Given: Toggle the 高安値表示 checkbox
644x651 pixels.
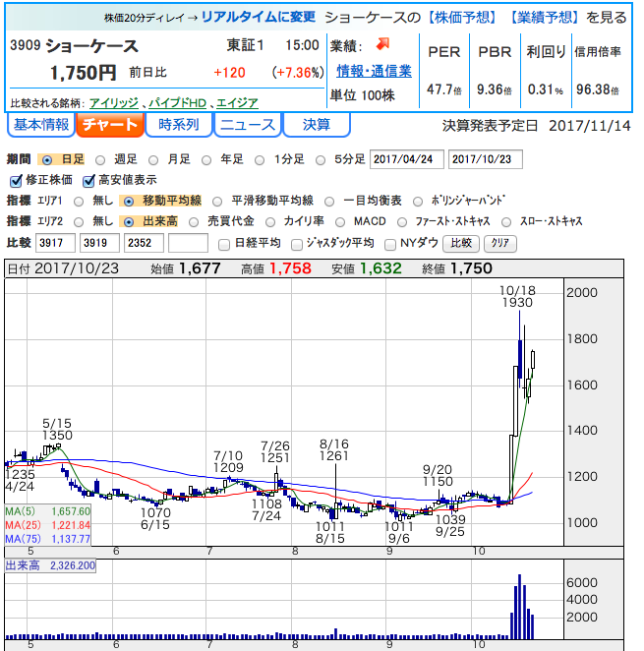Looking at the screenshot, I should [x=88, y=181].
